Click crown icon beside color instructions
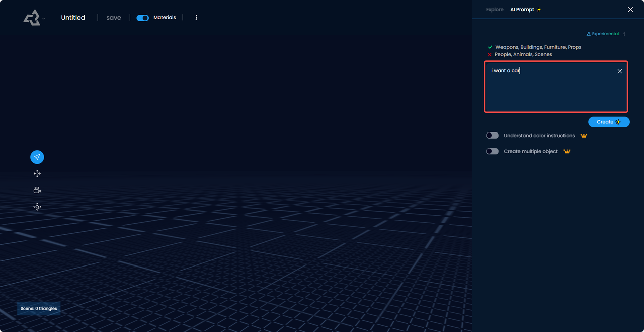This screenshot has width=644, height=332. [x=584, y=136]
